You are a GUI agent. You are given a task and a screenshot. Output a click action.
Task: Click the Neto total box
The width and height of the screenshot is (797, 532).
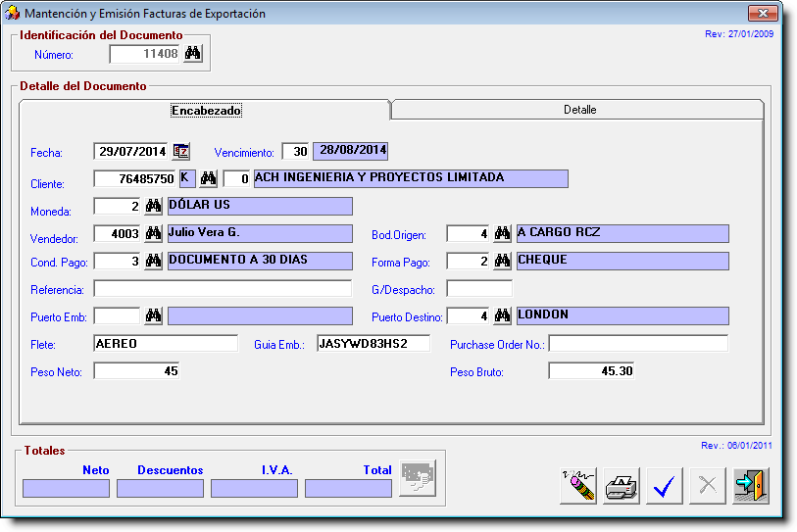(x=66, y=488)
